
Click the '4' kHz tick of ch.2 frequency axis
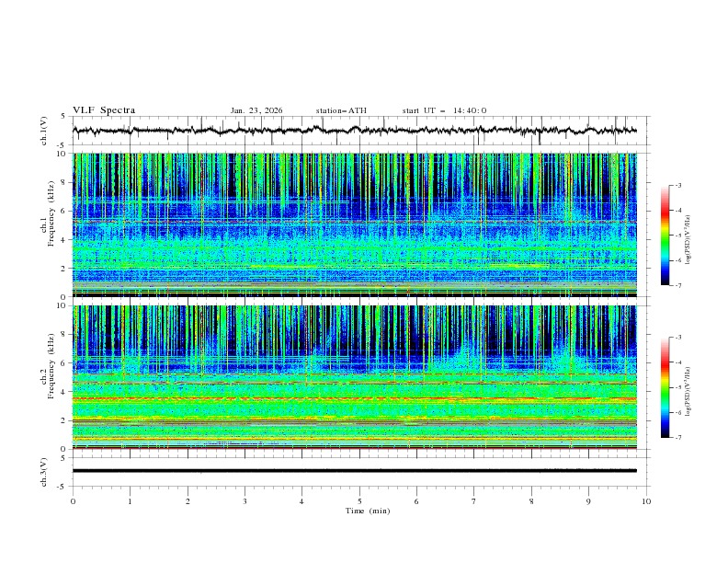pyautogui.click(x=64, y=392)
